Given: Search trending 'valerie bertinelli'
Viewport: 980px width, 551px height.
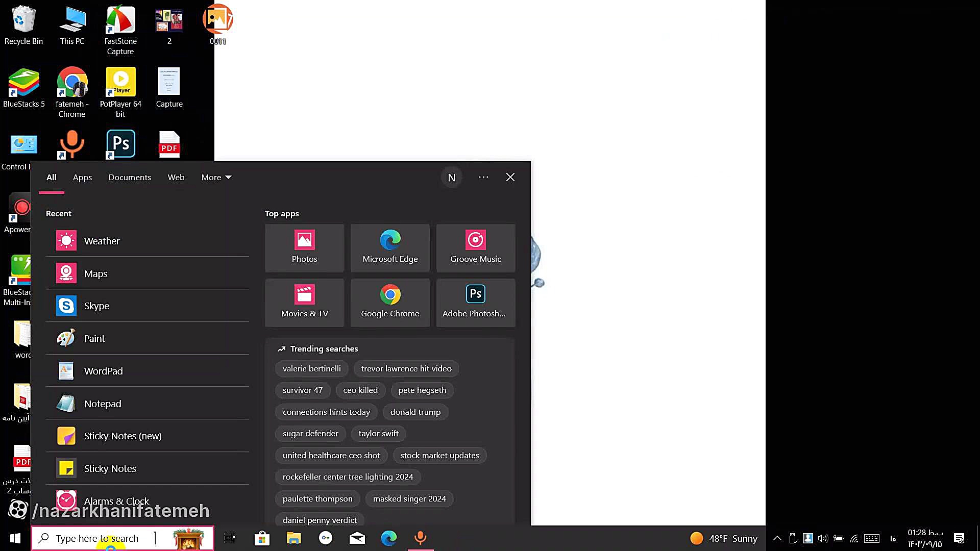Looking at the screenshot, I should tap(311, 368).
